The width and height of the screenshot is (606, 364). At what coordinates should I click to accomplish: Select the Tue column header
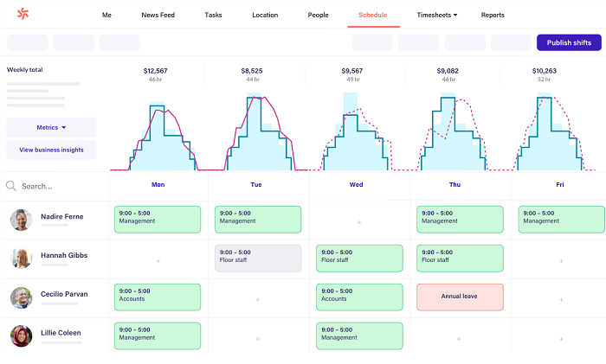click(x=256, y=184)
